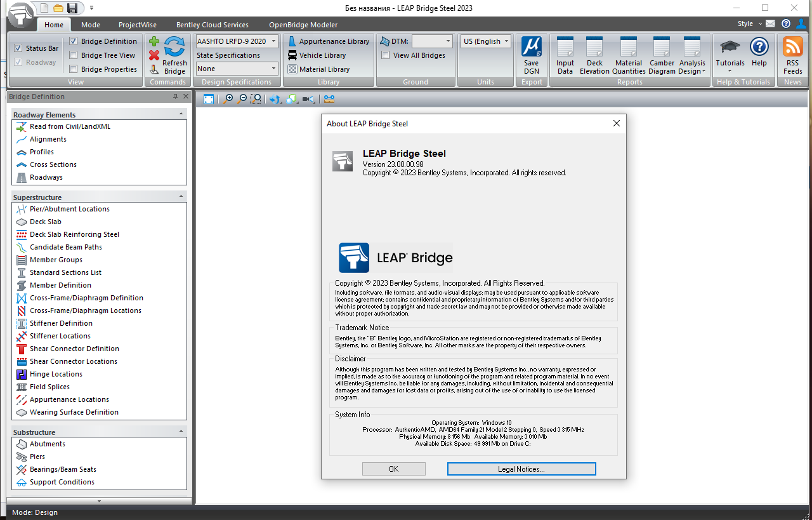The image size is (812, 520).
Task: Click the Save disk icon in quick access toolbar
Action: [72, 8]
